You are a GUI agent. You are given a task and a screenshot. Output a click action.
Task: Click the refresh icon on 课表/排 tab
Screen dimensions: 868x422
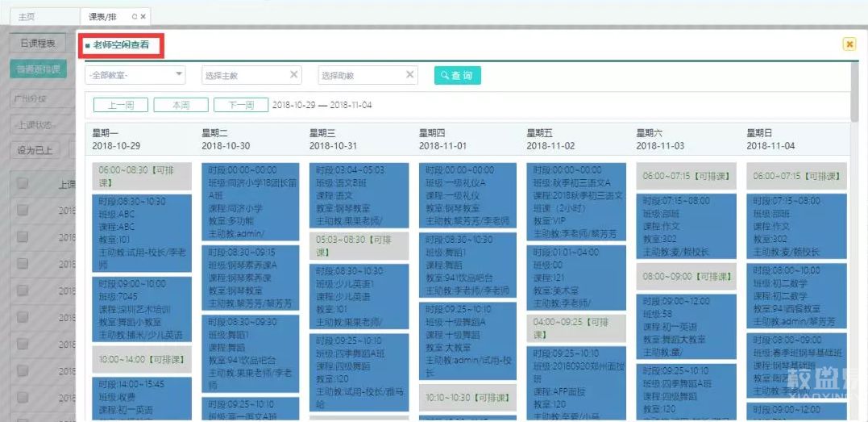(x=135, y=16)
